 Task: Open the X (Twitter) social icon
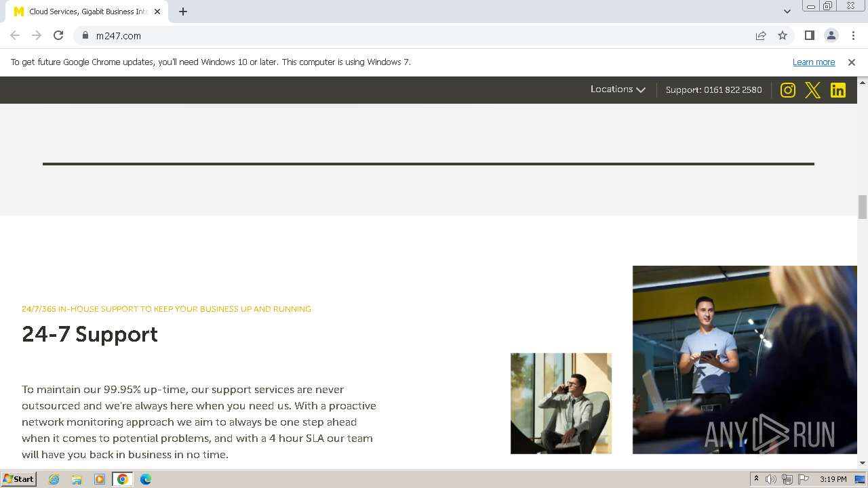[812, 90]
